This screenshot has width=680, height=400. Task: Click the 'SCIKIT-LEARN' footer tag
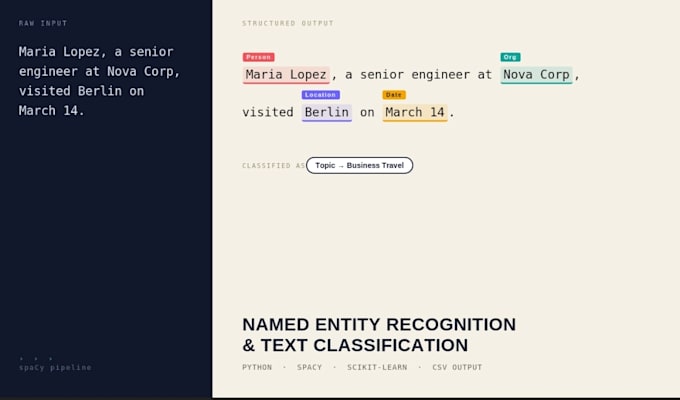[377, 367]
